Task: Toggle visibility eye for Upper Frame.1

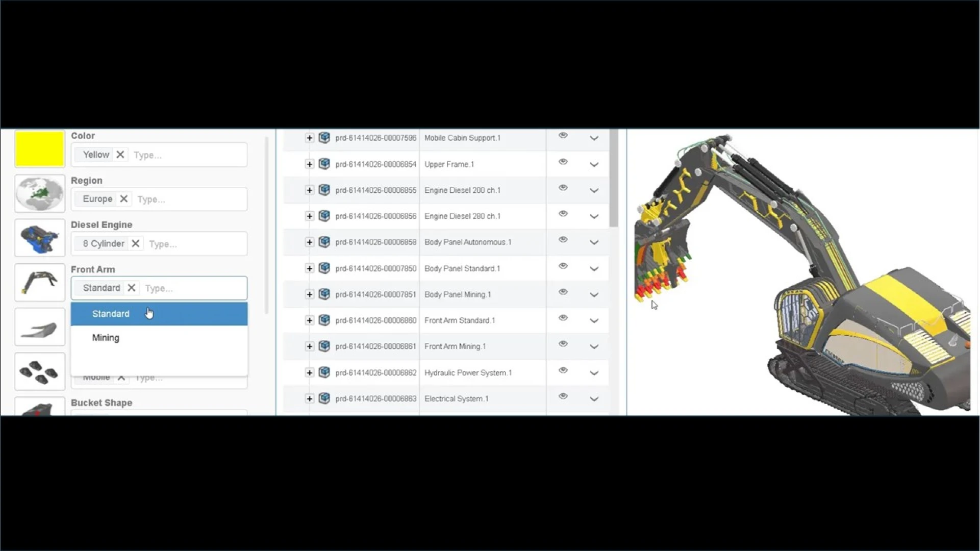Action: [563, 162]
